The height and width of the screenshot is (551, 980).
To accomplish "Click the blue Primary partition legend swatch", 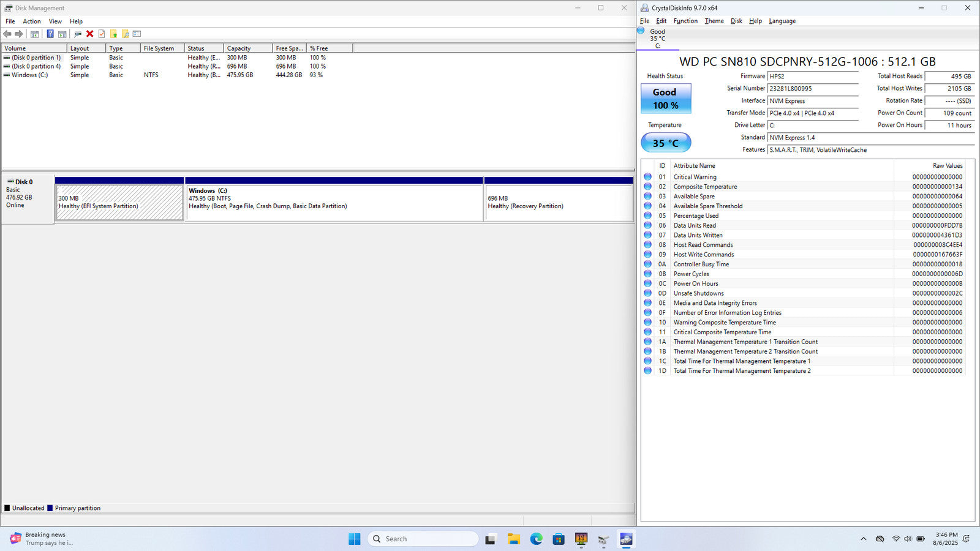I will click(x=50, y=508).
